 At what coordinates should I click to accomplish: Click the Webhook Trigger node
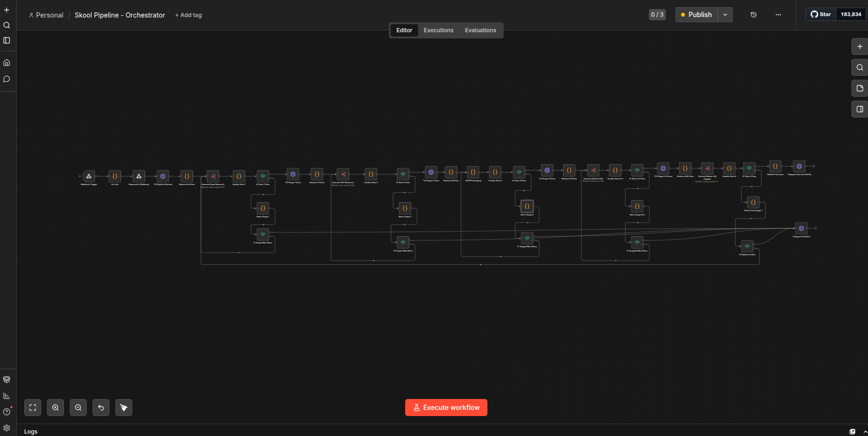click(89, 176)
